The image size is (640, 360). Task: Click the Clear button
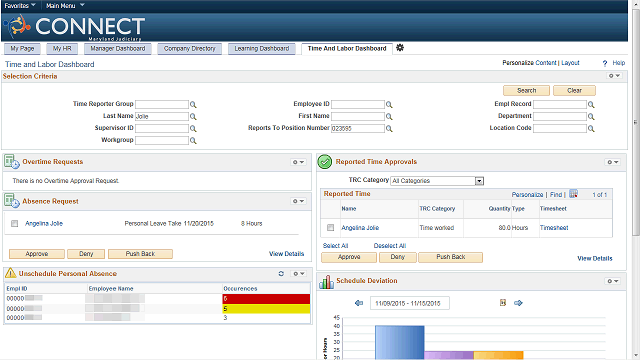pos(574,91)
